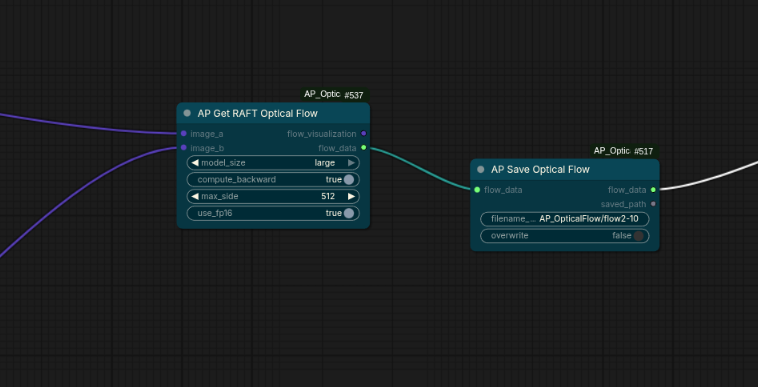The height and width of the screenshot is (387, 758).
Task: Collapse the AP Get RAFT Optical Flow node dot
Action: click(187, 114)
